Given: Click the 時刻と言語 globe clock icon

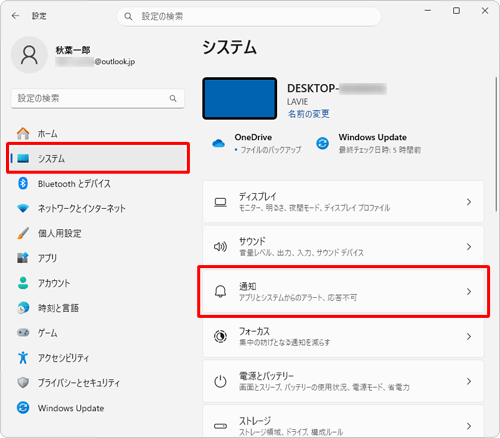Looking at the screenshot, I should tap(23, 308).
